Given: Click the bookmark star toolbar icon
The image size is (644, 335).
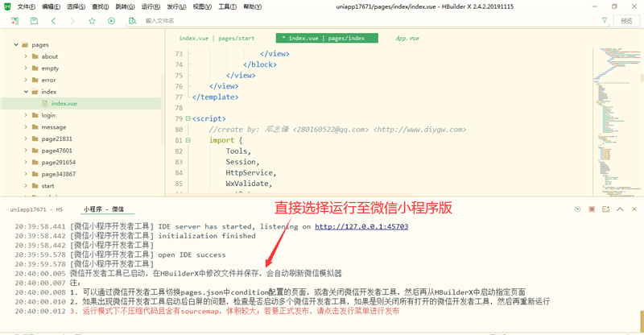Looking at the screenshot, I should [93, 21].
